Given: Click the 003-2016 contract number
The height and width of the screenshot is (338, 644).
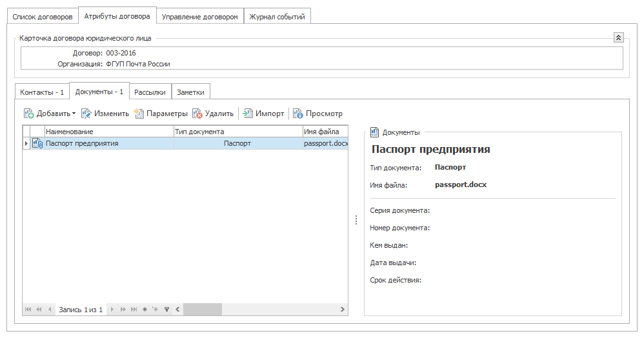Looking at the screenshot, I should point(121,53).
